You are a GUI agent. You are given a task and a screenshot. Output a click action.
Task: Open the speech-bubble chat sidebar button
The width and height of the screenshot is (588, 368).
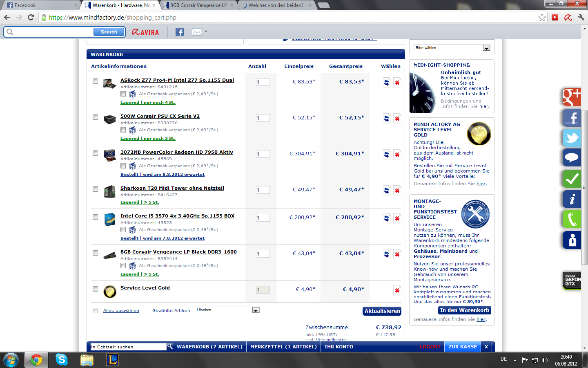point(572,157)
